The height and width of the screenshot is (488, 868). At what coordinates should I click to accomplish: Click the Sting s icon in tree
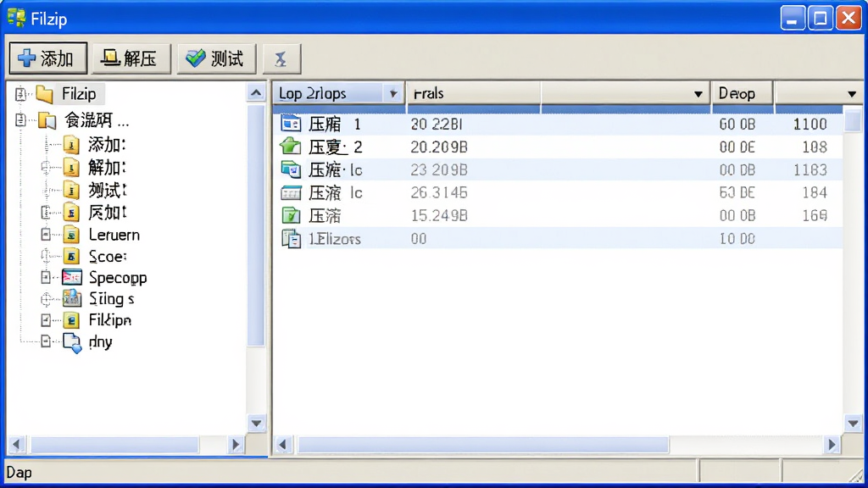pos(72,299)
